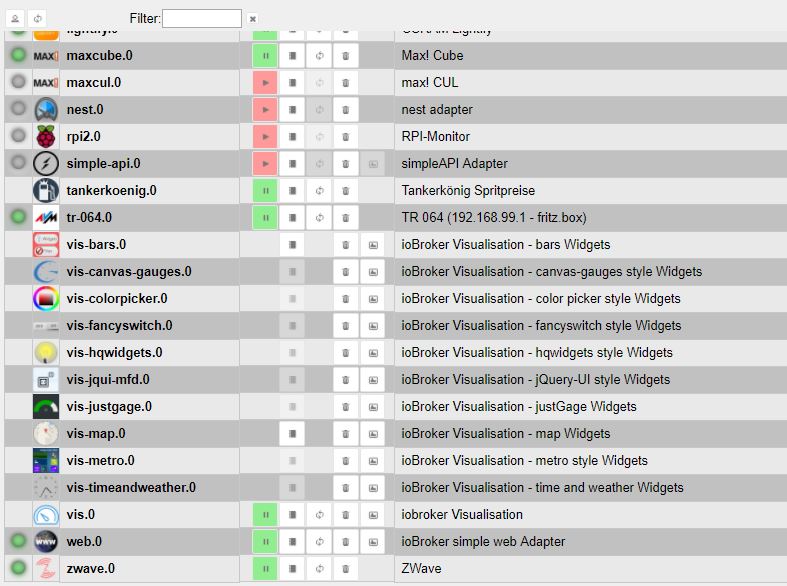
Task: Select the vis-colorpicker.0 row name
Action: 117,299
